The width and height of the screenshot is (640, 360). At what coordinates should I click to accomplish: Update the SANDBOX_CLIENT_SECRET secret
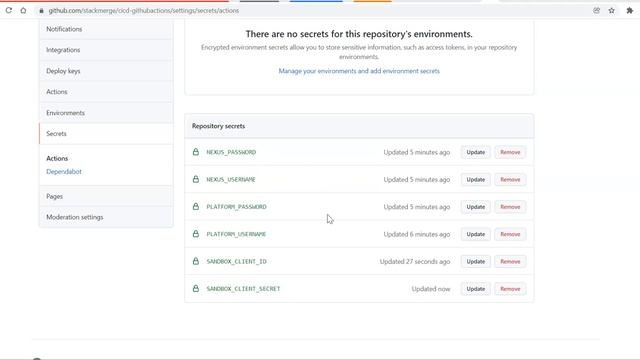476,289
